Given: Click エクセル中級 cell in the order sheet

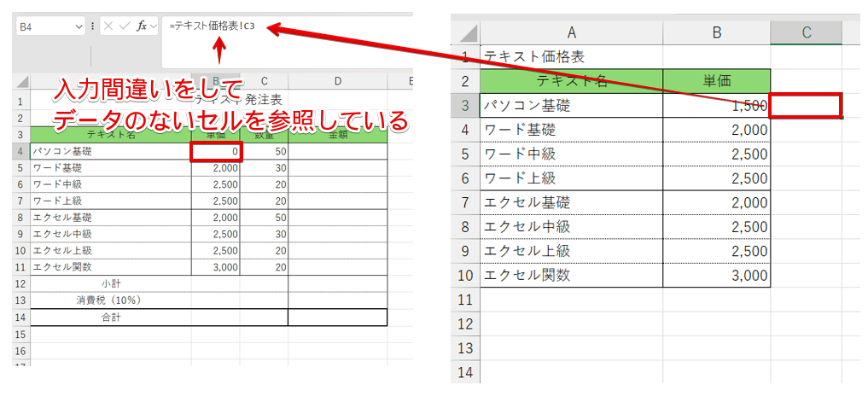Looking at the screenshot, I should pyautogui.click(x=111, y=234).
